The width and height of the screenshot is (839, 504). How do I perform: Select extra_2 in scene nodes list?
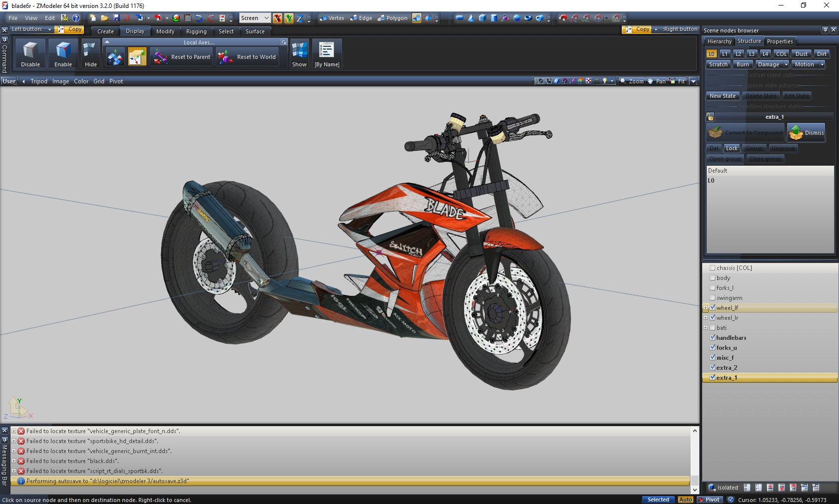click(x=727, y=368)
